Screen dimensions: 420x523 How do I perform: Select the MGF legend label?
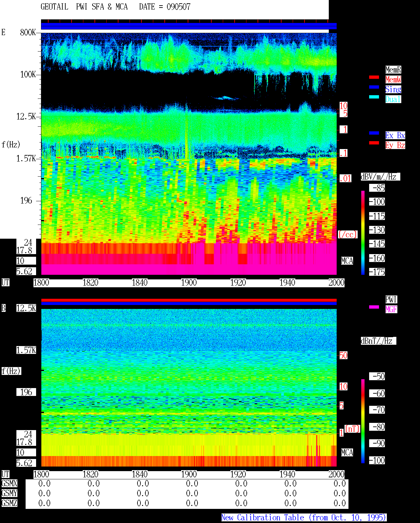(391, 309)
